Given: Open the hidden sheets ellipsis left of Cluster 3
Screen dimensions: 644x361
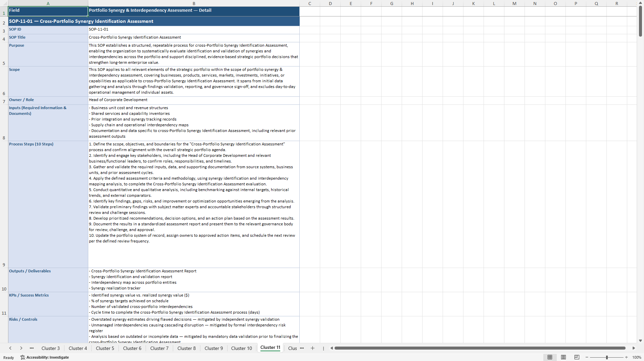Looking at the screenshot, I should (32, 348).
